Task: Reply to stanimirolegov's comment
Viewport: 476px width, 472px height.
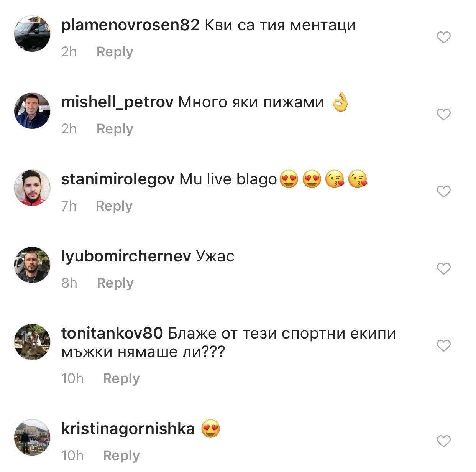Action: 114,206
